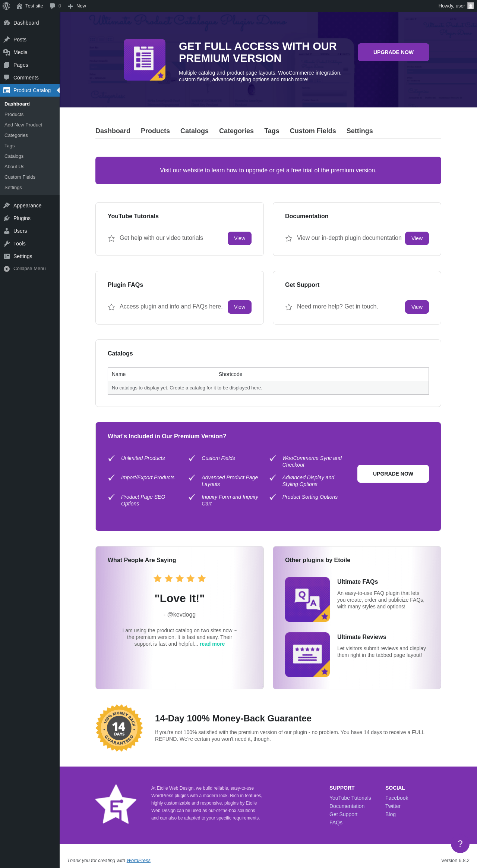The width and height of the screenshot is (477, 868).
Task: Open the WordPress link in page footer
Action: click(x=139, y=860)
